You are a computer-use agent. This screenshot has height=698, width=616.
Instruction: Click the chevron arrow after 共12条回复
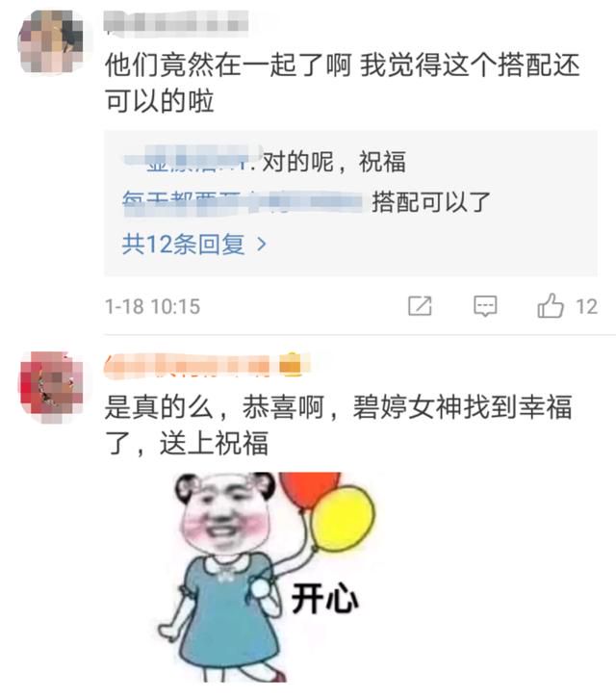pos(262,244)
